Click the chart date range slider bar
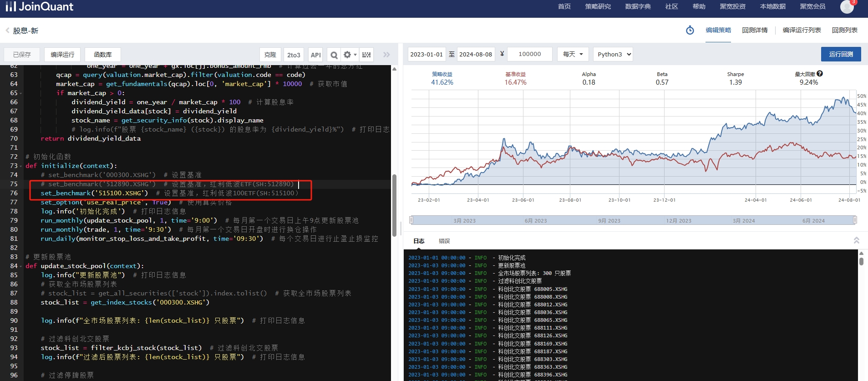The width and height of the screenshot is (868, 381). [x=633, y=220]
